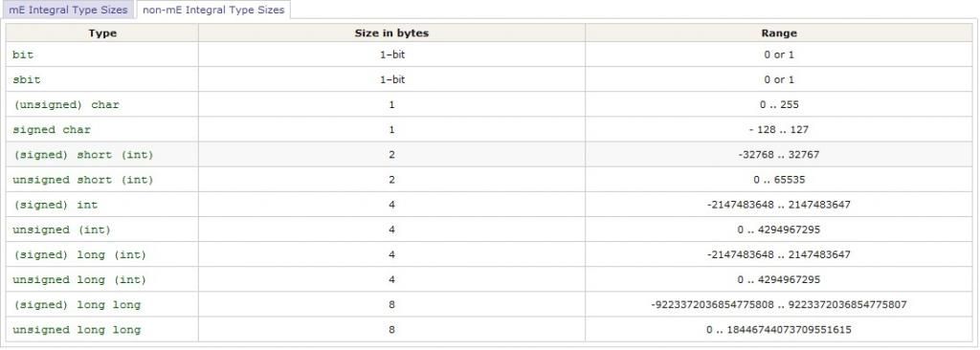Click unsigned short (int) type name

(82, 180)
